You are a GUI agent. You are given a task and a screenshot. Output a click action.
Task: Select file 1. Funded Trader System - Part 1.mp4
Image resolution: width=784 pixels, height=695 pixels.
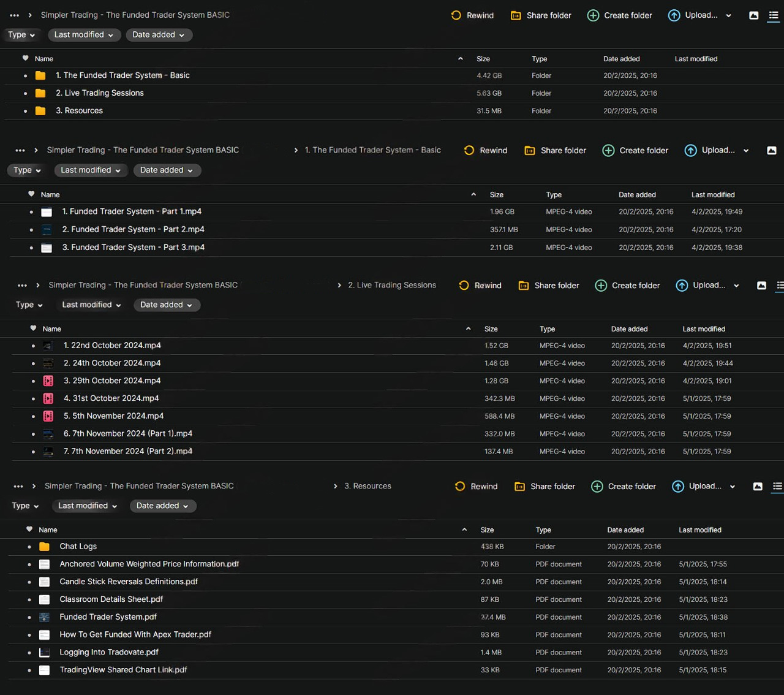[132, 211]
